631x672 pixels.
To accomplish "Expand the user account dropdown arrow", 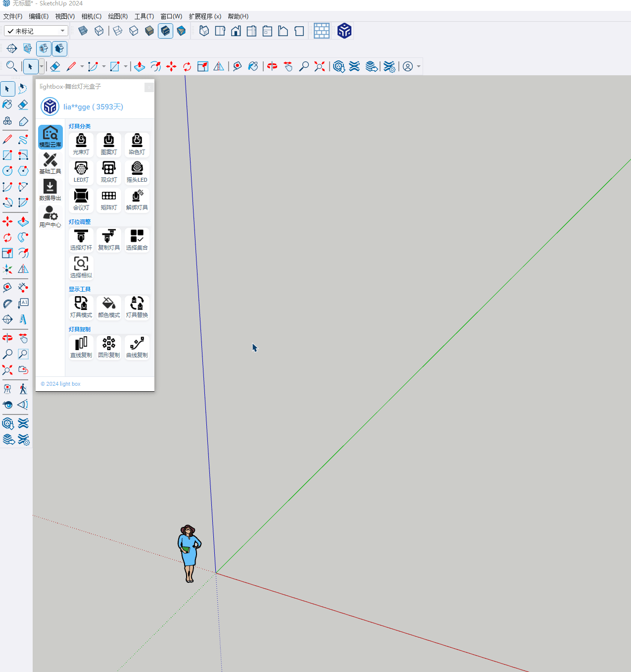I will tap(419, 66).
